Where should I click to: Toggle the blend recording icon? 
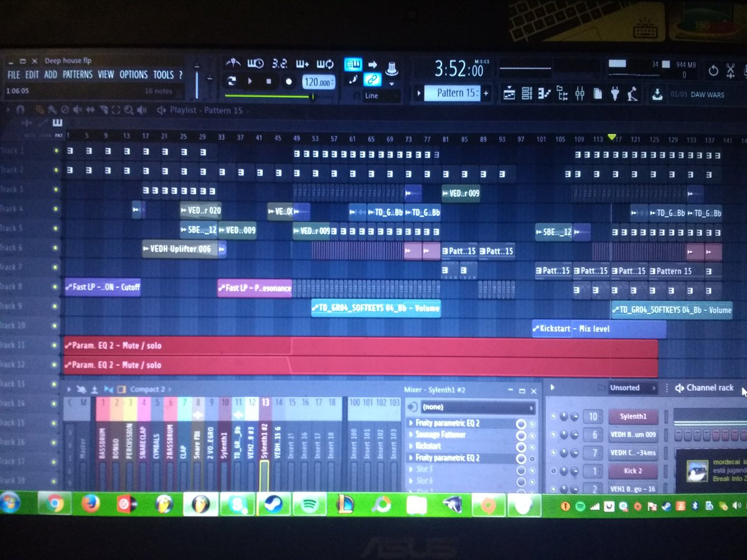303,63
